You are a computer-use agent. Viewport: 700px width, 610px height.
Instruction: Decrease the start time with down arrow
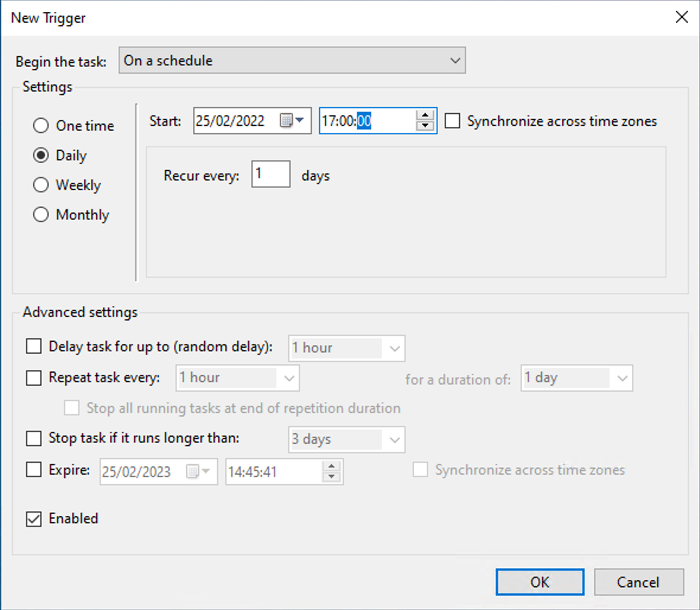pos(425,125)
